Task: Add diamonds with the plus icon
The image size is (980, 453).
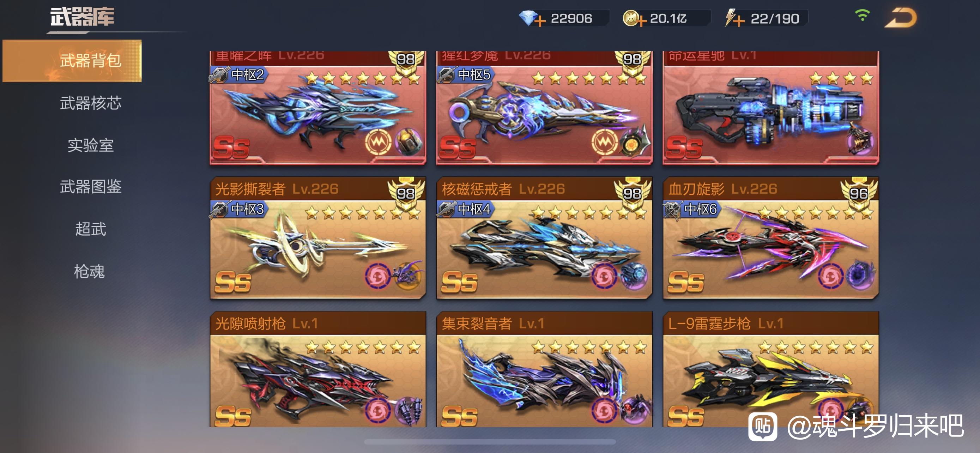Action: pos(539,20)
